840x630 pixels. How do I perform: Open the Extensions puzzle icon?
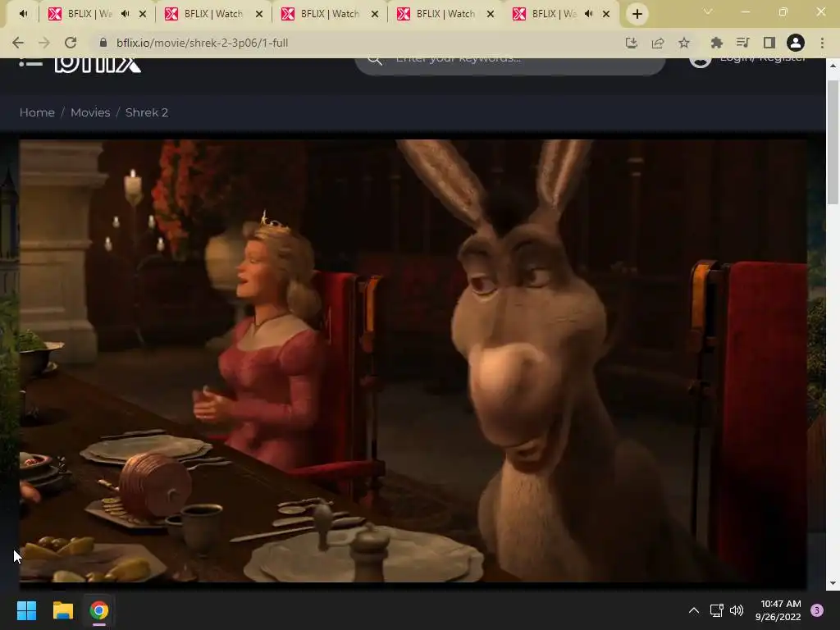[x=716, y=43]
